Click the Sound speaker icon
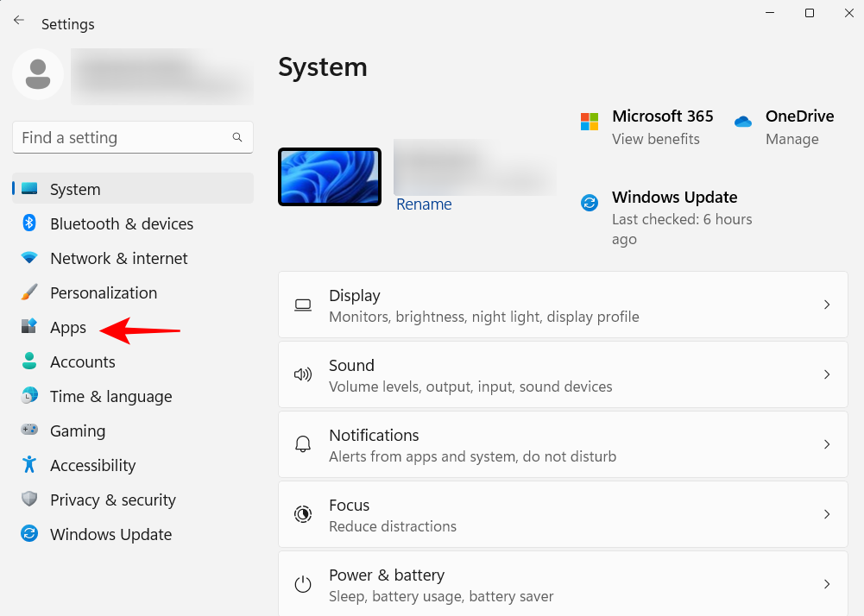The width and height of the screenshot is (864, 616). point(303,374)
